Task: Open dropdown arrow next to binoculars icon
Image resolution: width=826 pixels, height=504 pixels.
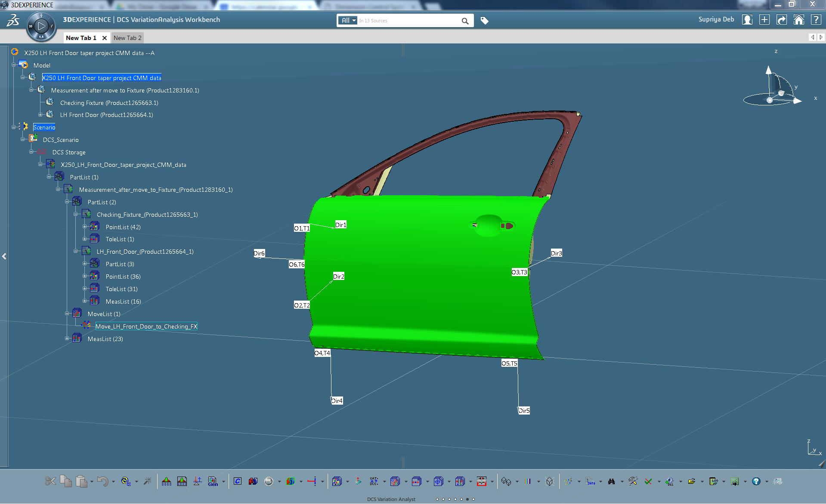Action: (x=622, y=482)
